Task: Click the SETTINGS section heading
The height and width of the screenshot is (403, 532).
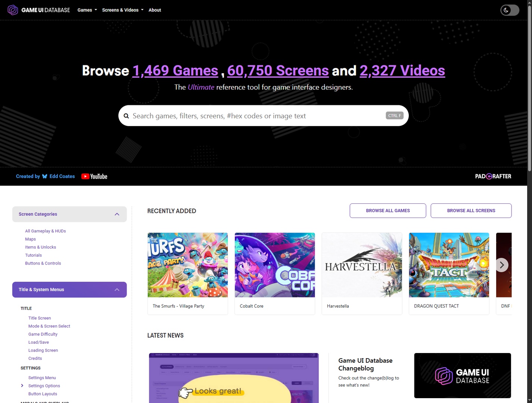Action: coord(31,368)
